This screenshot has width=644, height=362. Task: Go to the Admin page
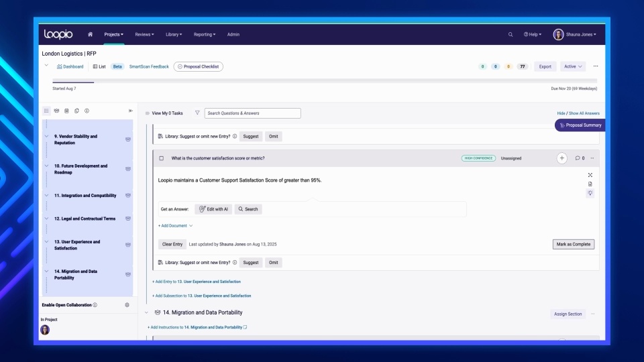[233, 34]
